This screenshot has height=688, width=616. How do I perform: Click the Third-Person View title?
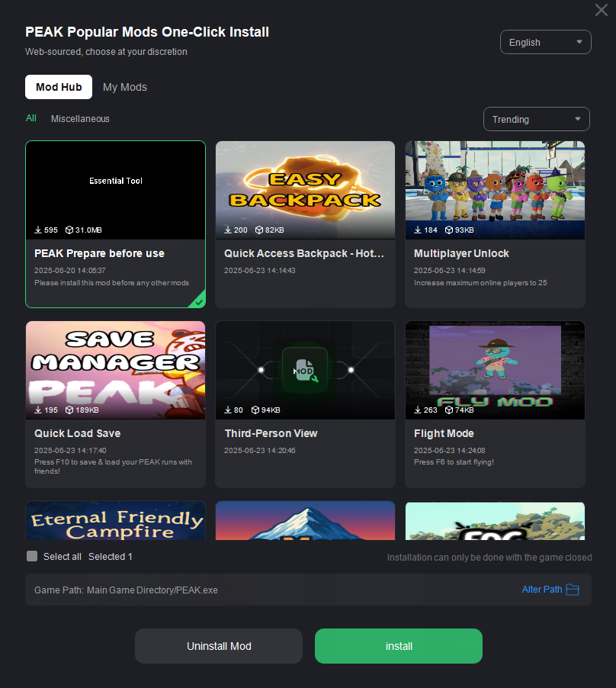(x=271, y=433)
